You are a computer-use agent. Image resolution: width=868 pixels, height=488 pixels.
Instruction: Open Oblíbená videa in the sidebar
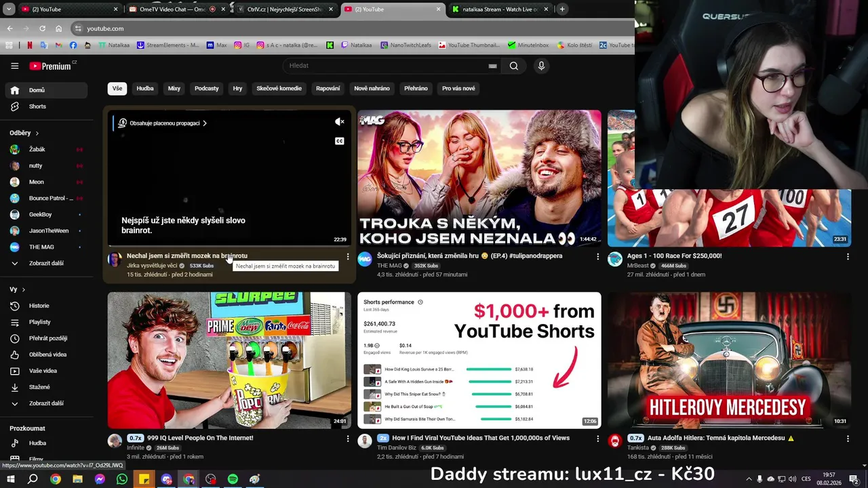(x=46, y=354)
